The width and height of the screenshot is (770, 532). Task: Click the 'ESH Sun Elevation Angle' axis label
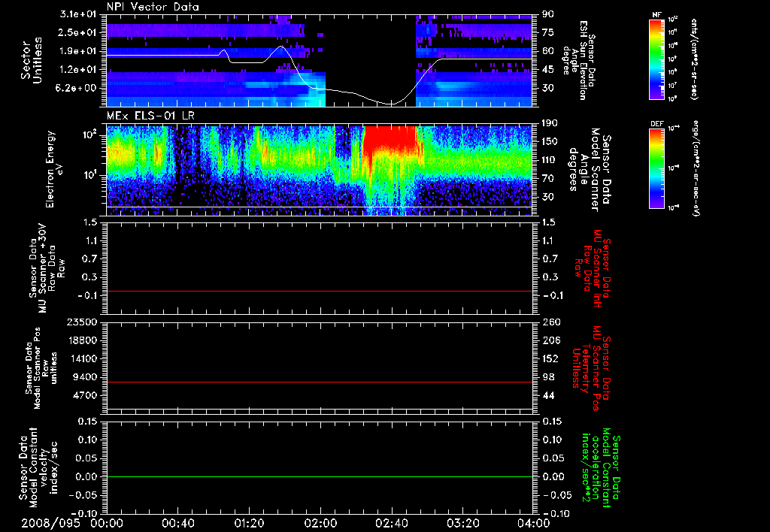pos(578,60)
